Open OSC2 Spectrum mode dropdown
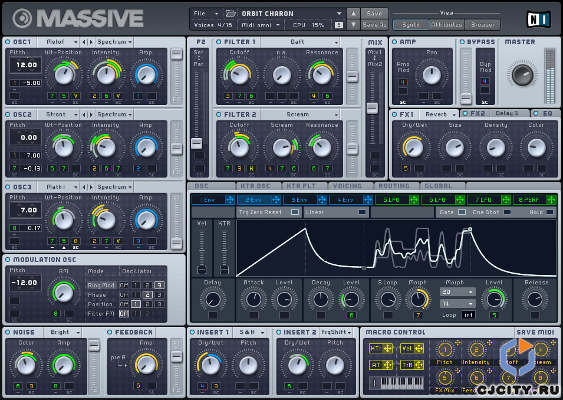 [x=115, y=115]
